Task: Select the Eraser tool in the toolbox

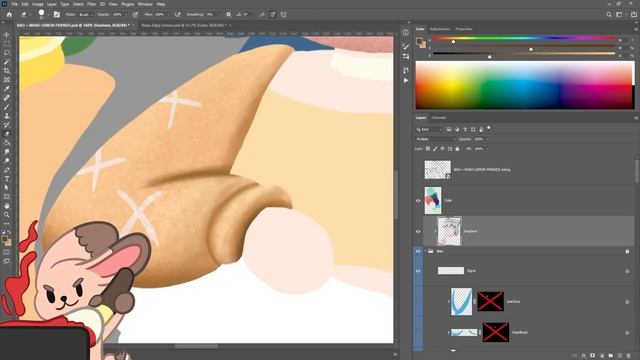Action: tap(7, 134)
